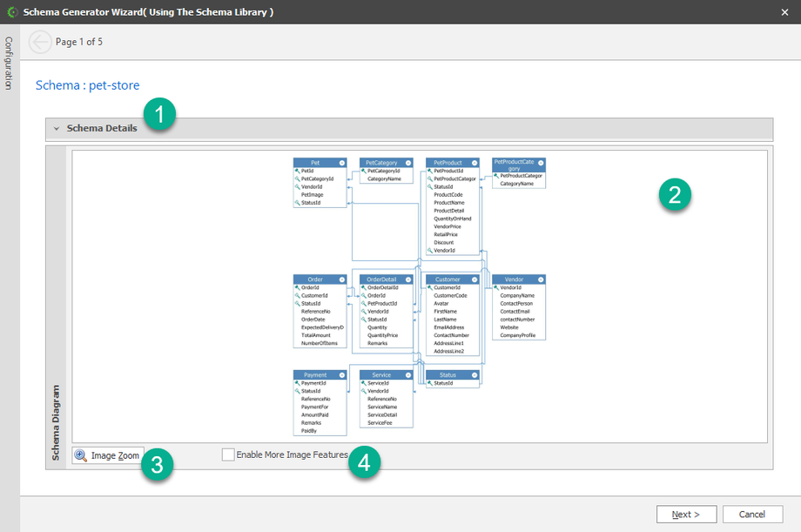Select ServiceName column in Service table
This screenshot has height=532, width=801.
[382, 407]
